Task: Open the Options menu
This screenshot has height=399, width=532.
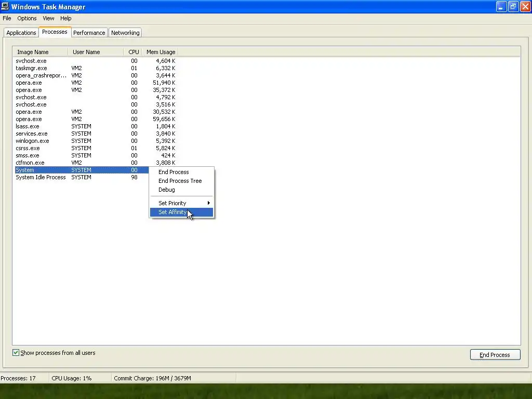Action: pyautogui.click(x=27, y=18)
